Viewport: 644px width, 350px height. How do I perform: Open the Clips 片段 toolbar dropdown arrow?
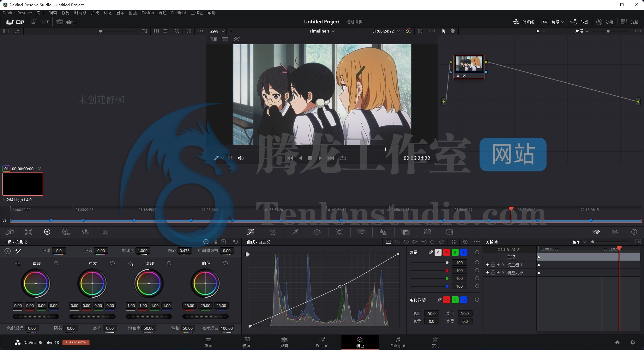(x=563, y=22)
